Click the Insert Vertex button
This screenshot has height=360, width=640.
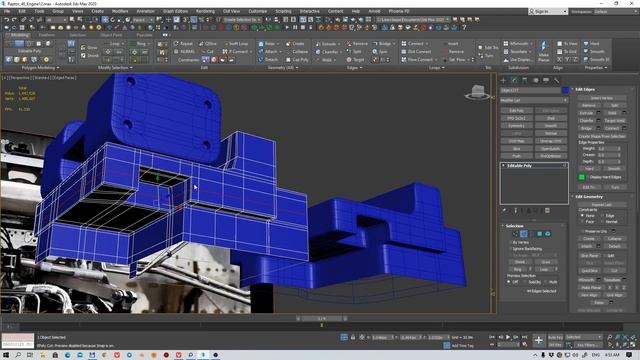point(602,98)
